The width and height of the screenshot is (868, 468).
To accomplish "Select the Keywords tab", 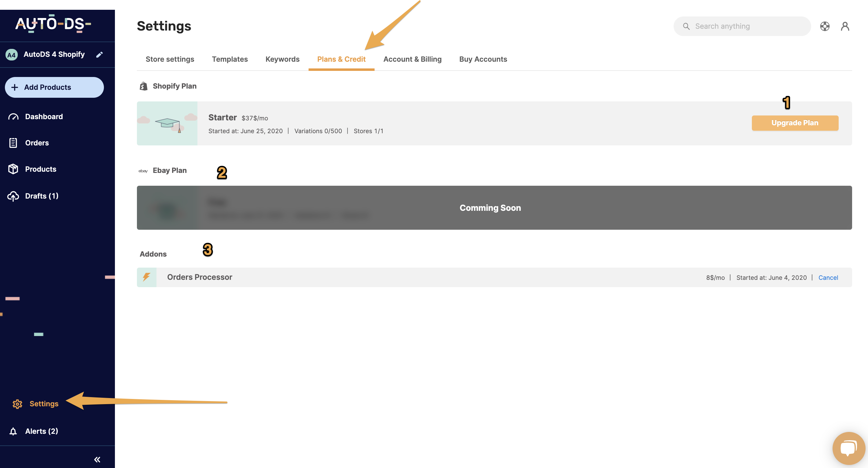I will tap(282, 59).
